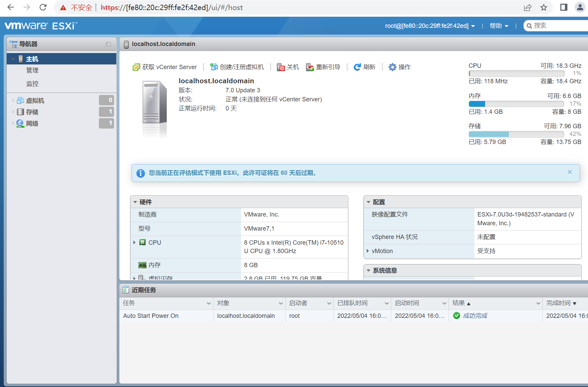Screen dimensions: 588x387
Task: Open the root user account dropdown
Action: 430,26
